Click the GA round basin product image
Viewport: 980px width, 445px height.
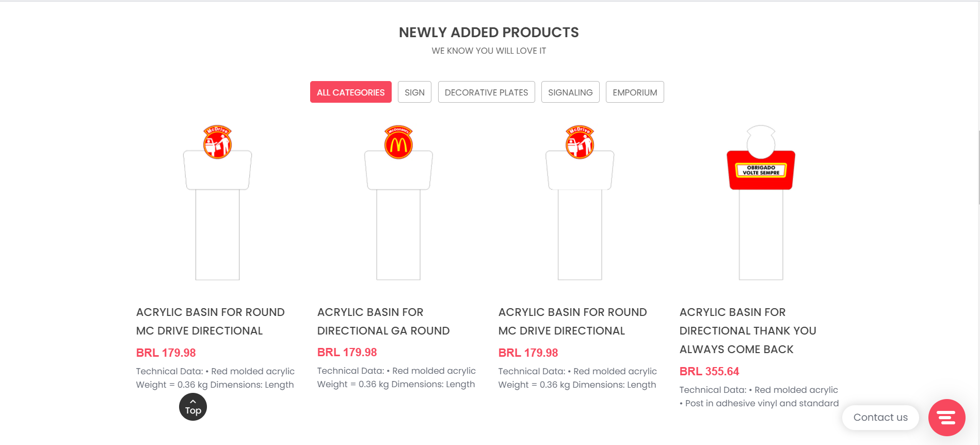[x=398, y=203]
